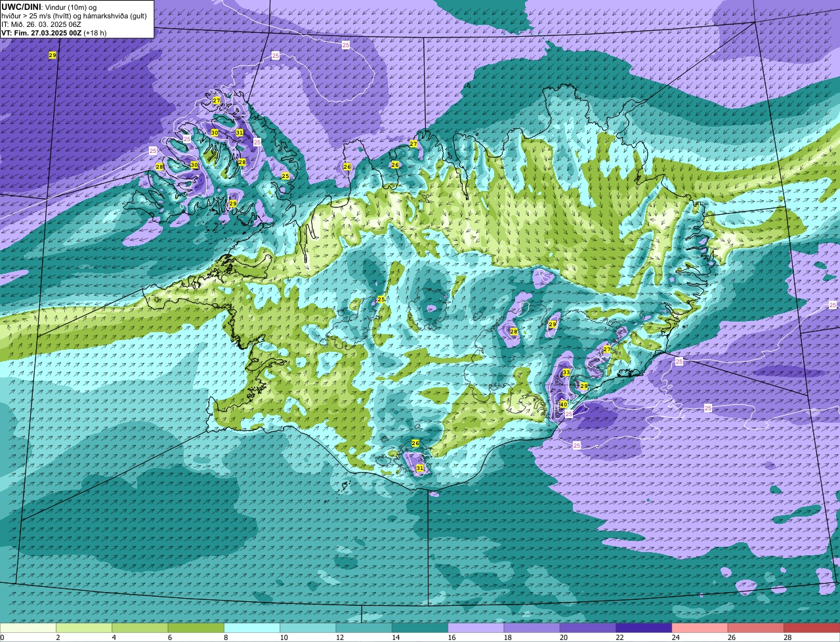Viewport: 840px width, 642px height.
Task: Click the yellow '33' gust marker
Action: tap(566, 373)
